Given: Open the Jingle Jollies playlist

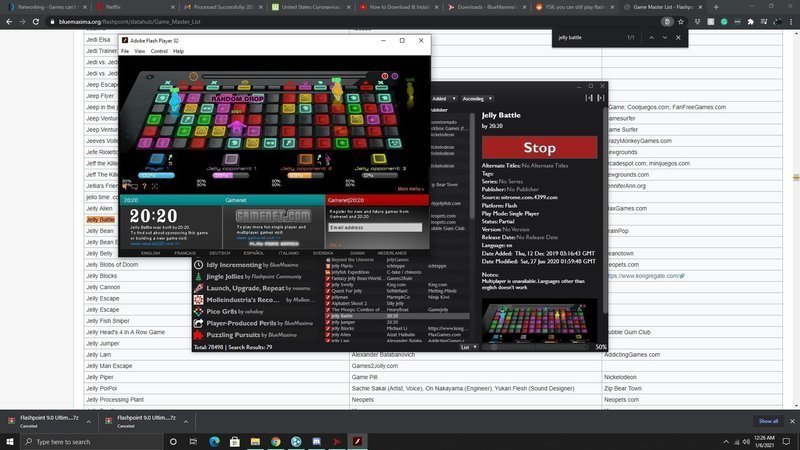Looking at the screenshot, I should tap(253, 277).
